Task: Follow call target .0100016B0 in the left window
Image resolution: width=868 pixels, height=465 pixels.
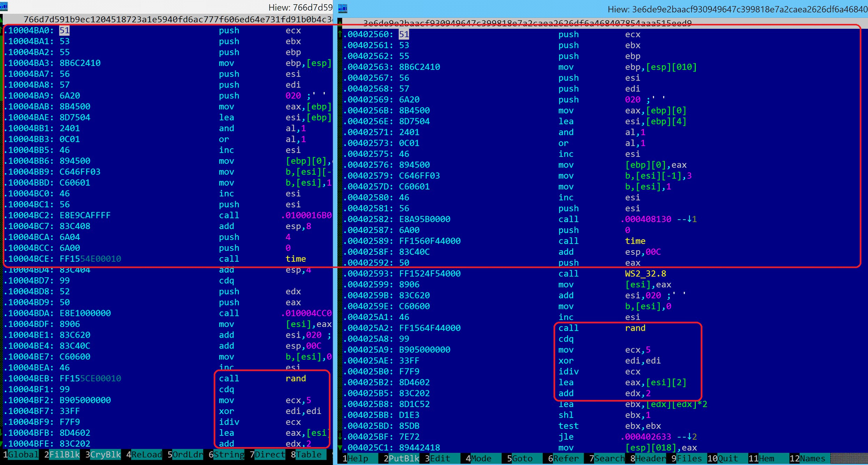Action: click(306, 215)
